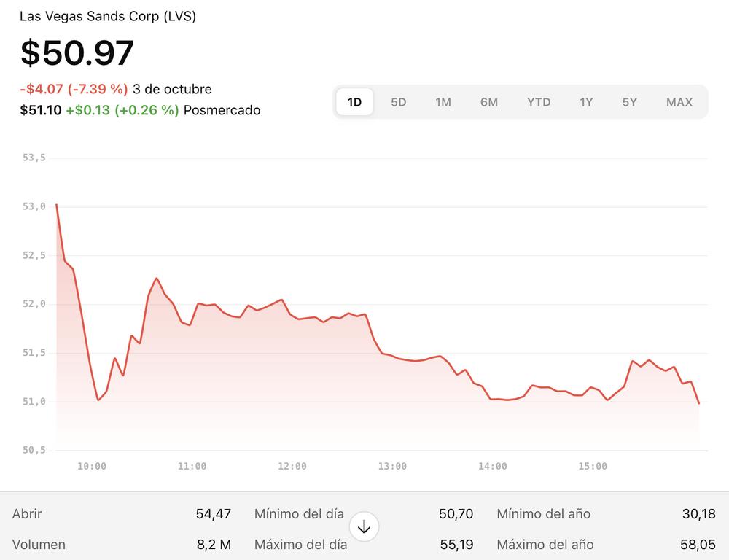The image size is (729, 560).
Task: Switch chart to YTD range
Action: pyautogui.click(x=539, y=102)
